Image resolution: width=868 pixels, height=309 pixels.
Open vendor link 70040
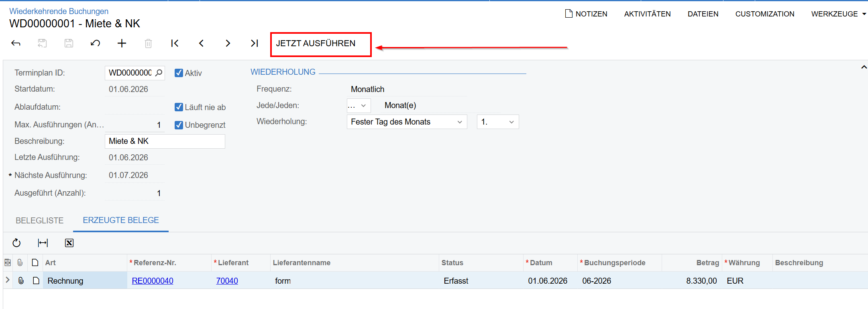click(227, 281)
